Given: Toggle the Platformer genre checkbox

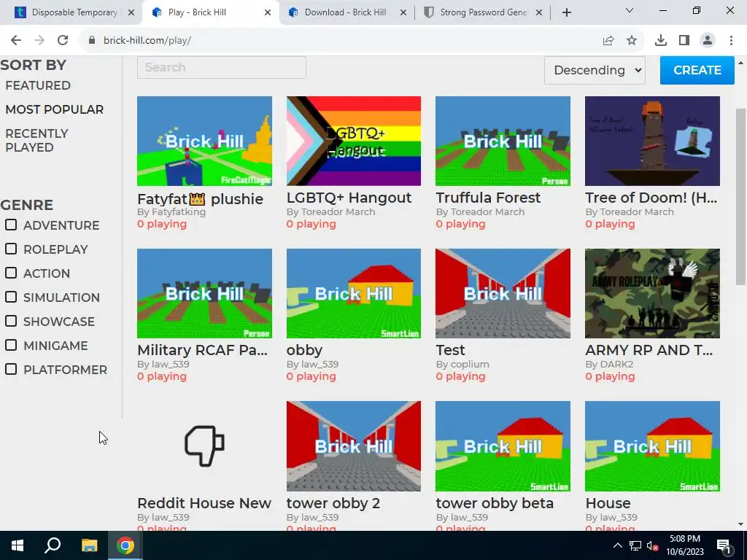Looking at the screenshot, I should (11, 369).
